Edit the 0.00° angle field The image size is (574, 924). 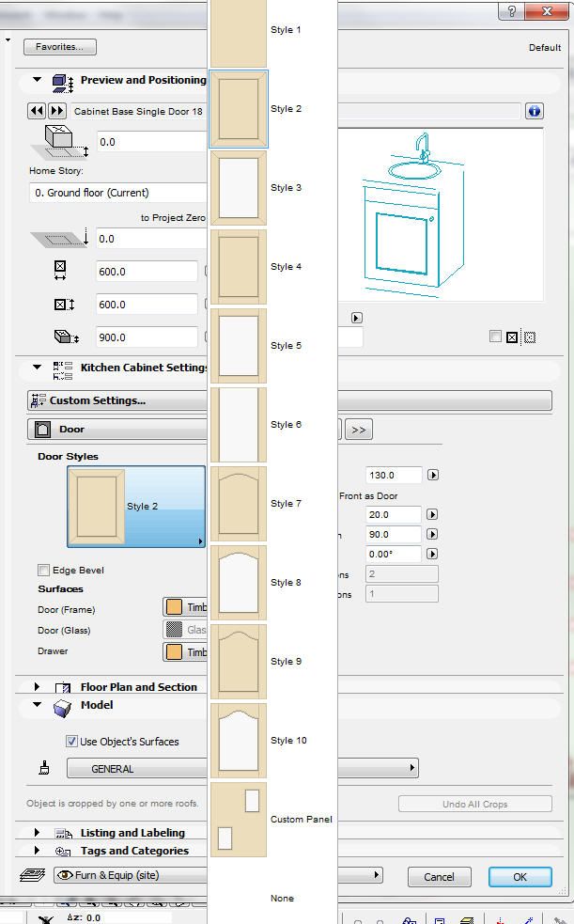pyautogui.click(x=394, y=554)
